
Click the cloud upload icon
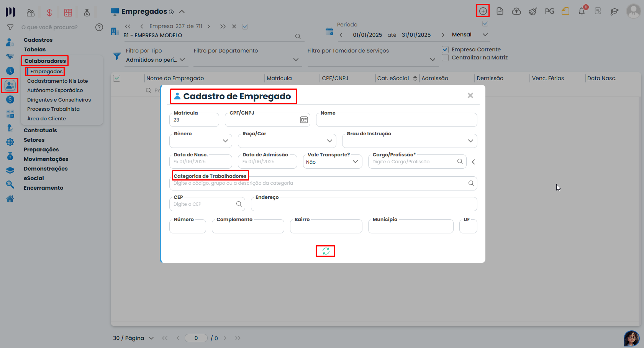516,11
